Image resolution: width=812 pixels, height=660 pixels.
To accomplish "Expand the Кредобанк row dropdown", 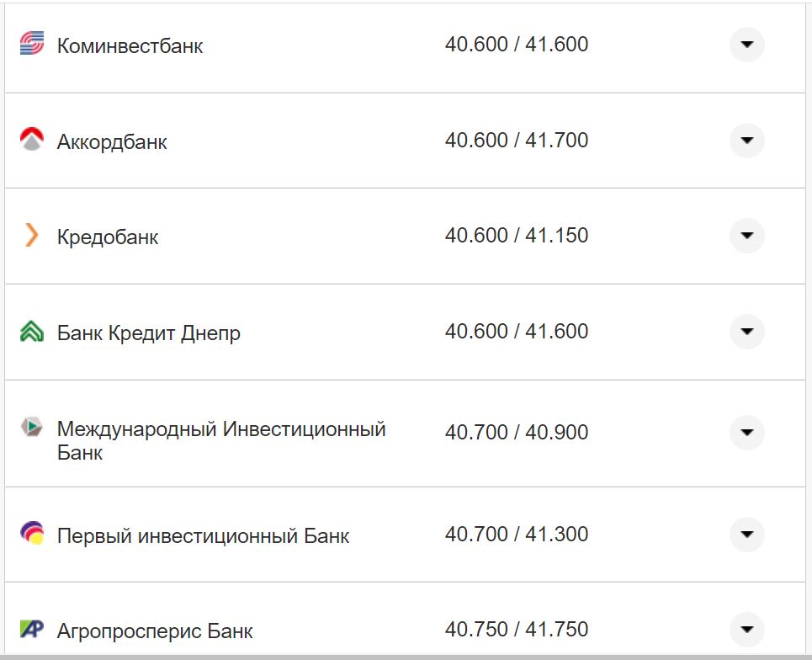I will point(746,237).
